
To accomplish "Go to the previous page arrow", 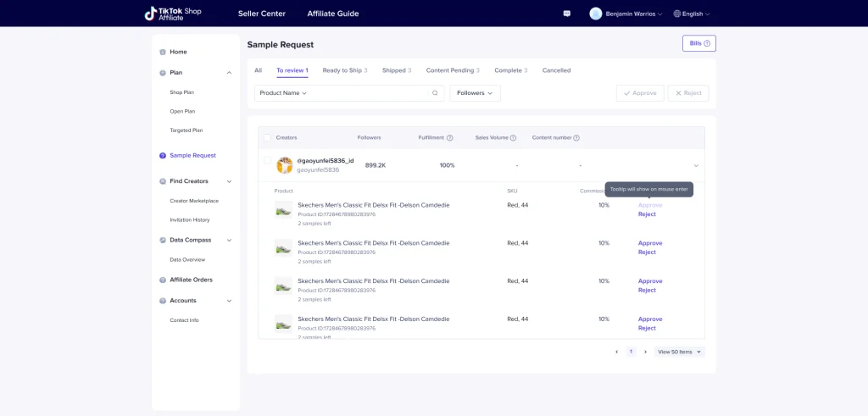I will point(617,352).
